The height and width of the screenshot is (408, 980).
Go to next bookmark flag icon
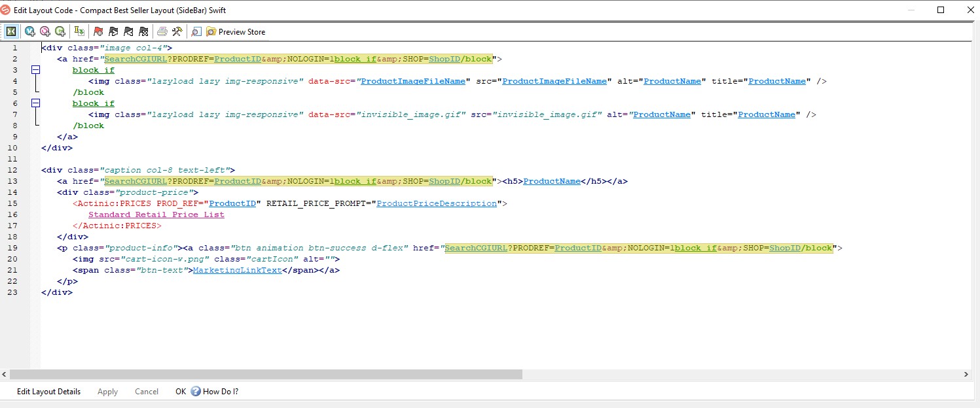click(x=113, y=31)
